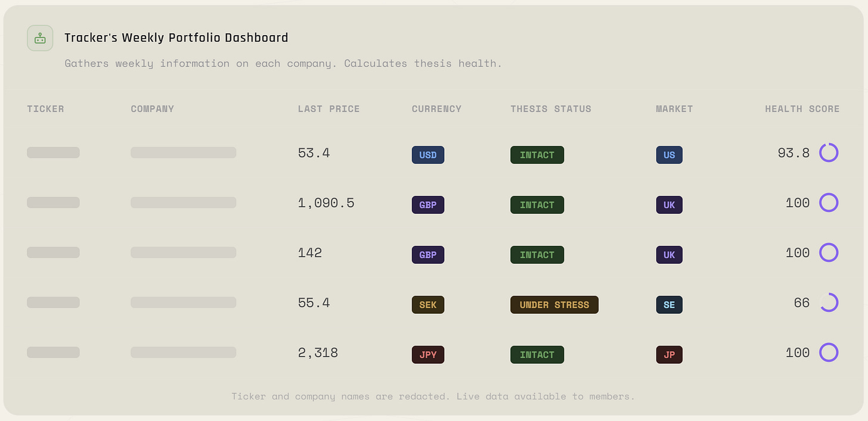Click the INTACT badge in the 2,318 row
This screenshot has width=868, height=421.
pos(537,355)
